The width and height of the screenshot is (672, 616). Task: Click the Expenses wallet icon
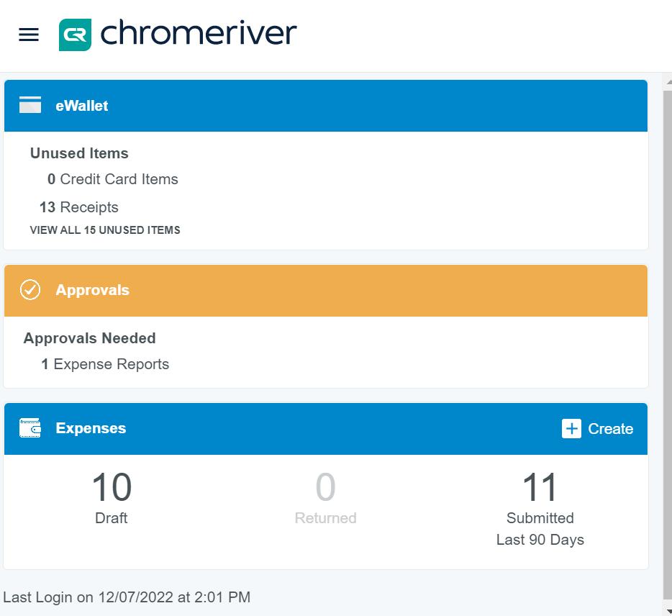[x=30, y=428]
